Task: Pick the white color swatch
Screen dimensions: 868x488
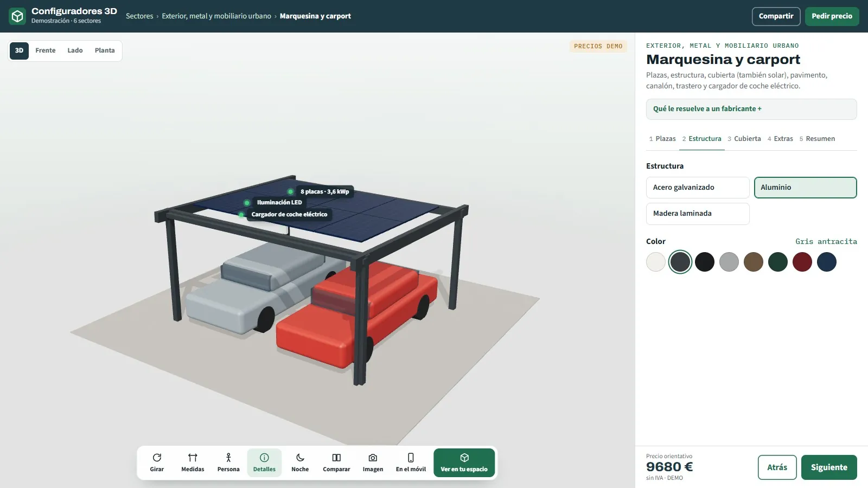Action: [656, 262]
